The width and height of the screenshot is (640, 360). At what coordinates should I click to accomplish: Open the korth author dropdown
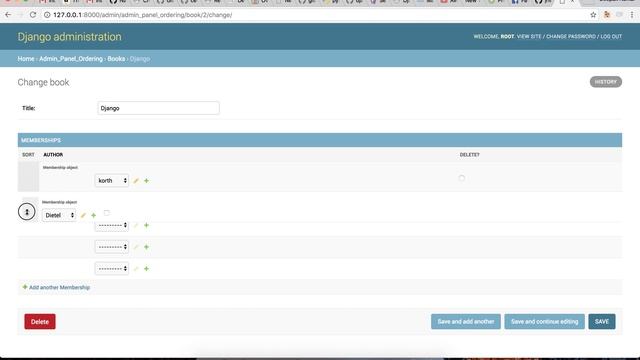coord(112,180)
